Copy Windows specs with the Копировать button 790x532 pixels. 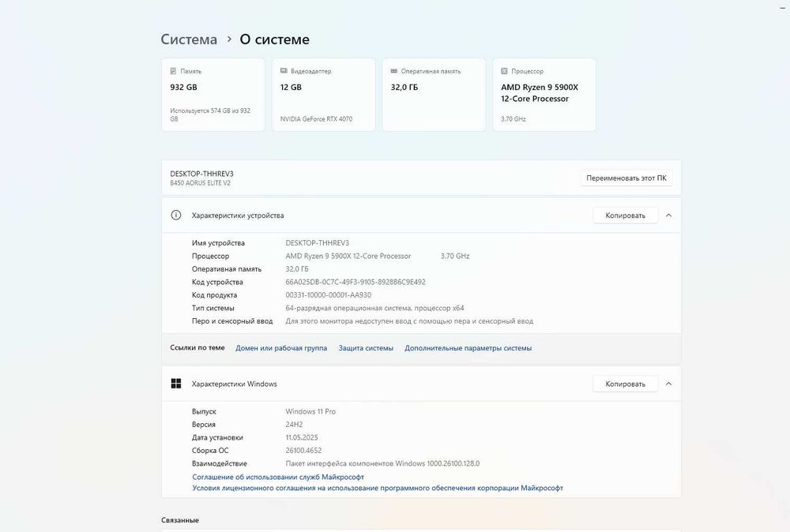point(625,384)
